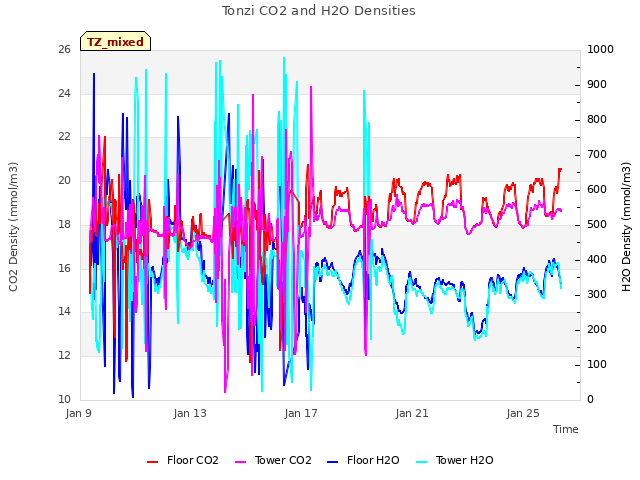Viewport: 640px width, 480px height.
Task: Click the 100 tick on H2O axis
Action: coord(597,364)
